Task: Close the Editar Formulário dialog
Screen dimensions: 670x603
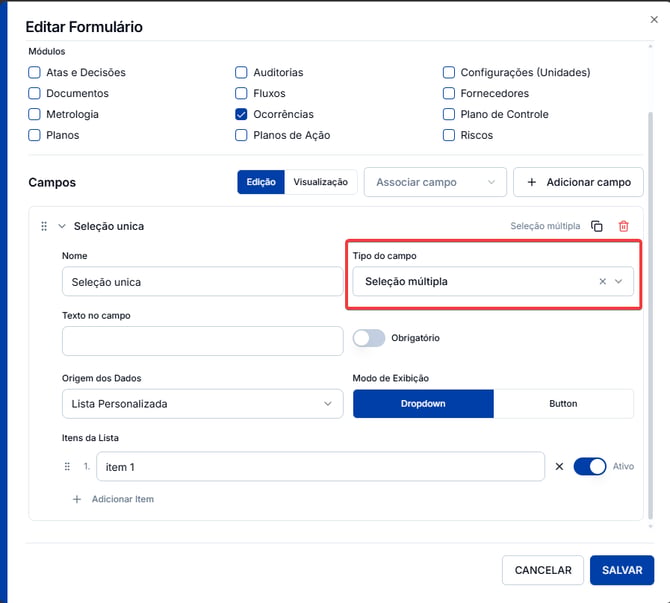Action: (654, 19)
